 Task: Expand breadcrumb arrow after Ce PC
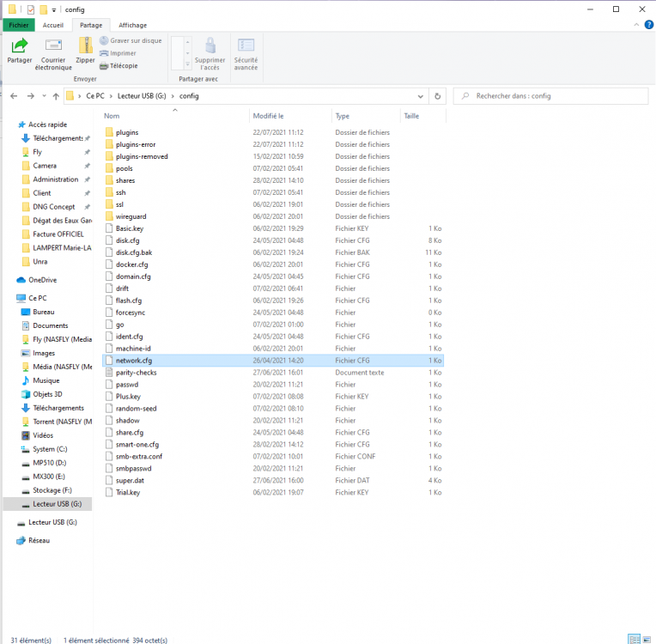(x=111, y=96)
